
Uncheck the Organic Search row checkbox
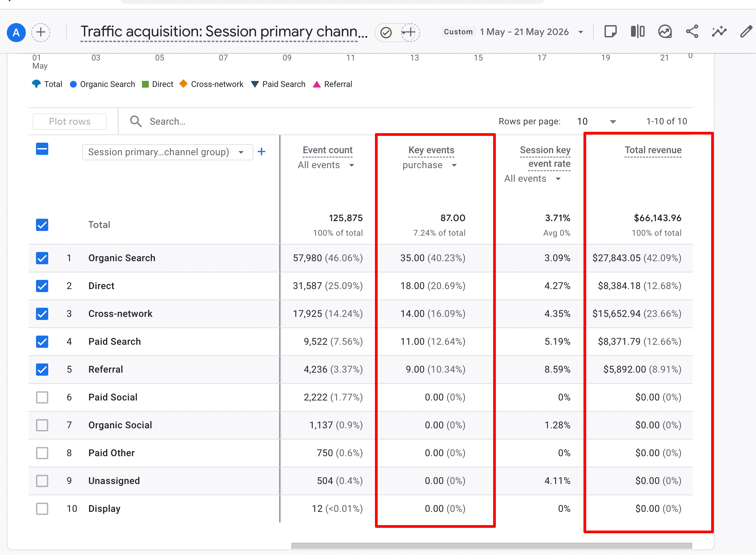coord(42,258)
